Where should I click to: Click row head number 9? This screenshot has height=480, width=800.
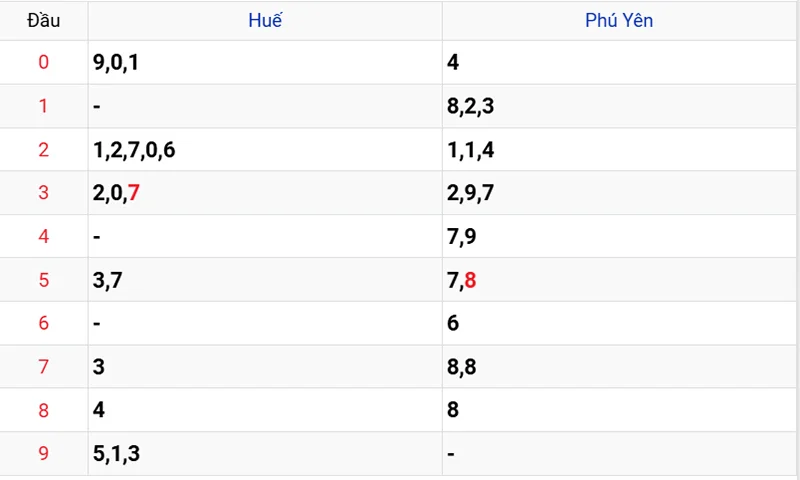coord(43,453)
